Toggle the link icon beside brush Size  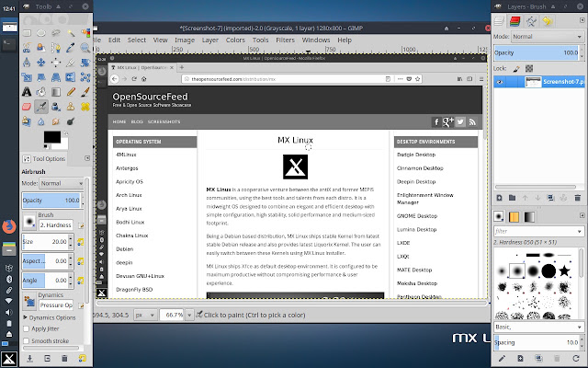tap(80, 242)
